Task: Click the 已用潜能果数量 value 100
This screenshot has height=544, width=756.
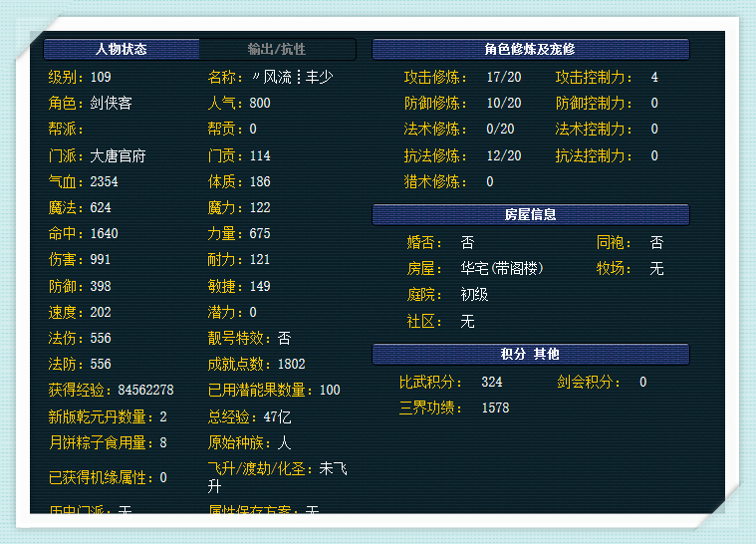Action: [331, 391]
